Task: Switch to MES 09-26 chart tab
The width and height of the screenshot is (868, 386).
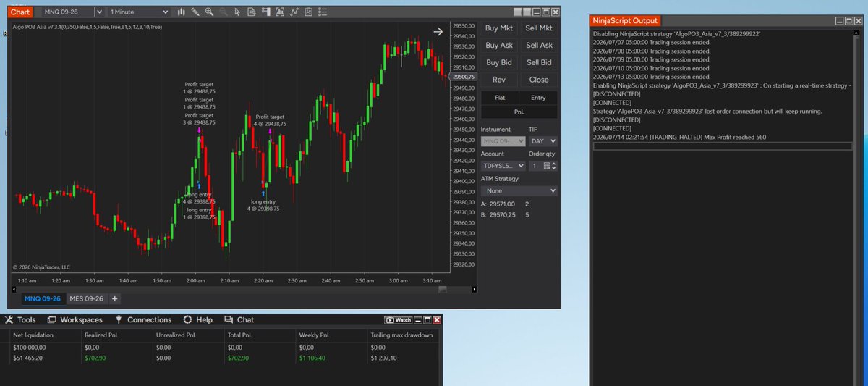Action: (x=86, y=298)
